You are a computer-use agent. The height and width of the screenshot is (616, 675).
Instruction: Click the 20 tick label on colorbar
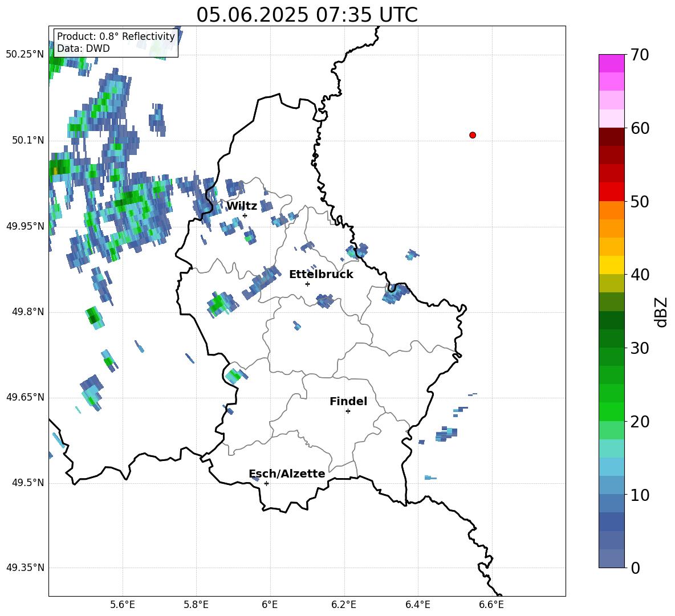(639, 422)
